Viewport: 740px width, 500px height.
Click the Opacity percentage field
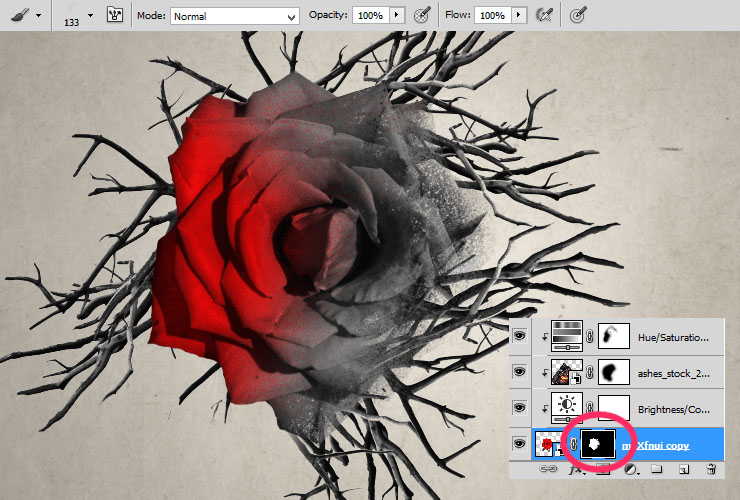[x=370, y=16]
